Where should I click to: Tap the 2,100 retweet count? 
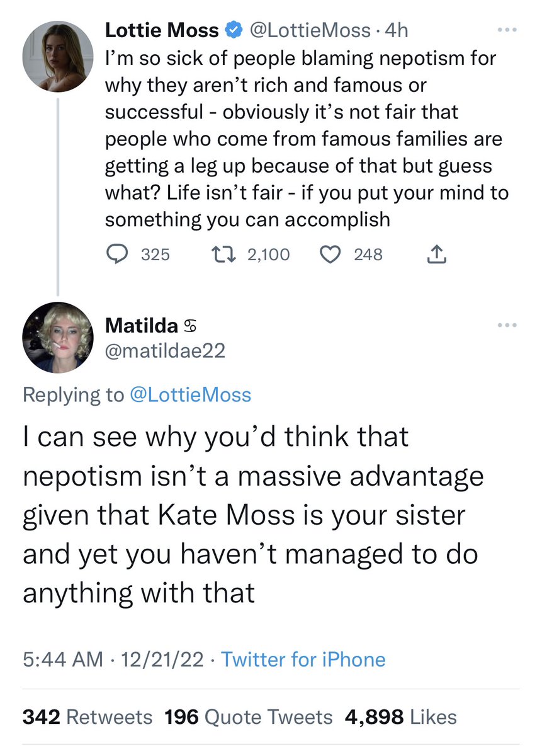[x=269, y=254]
